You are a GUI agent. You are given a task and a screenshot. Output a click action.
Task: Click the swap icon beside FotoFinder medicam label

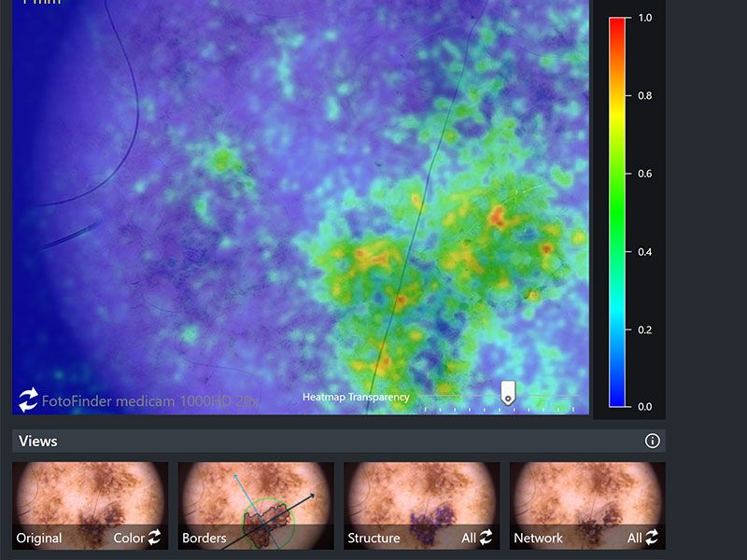click(28, 399)
